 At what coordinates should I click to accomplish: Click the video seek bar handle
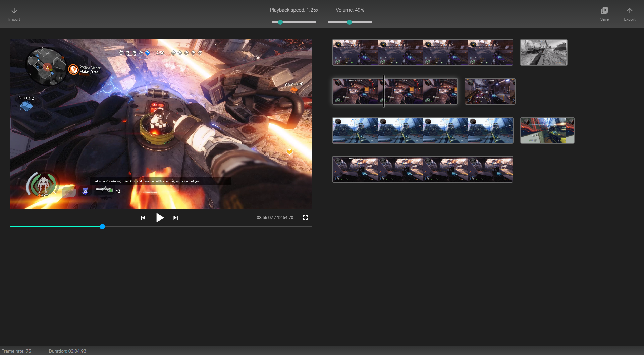tap(102, 227)
